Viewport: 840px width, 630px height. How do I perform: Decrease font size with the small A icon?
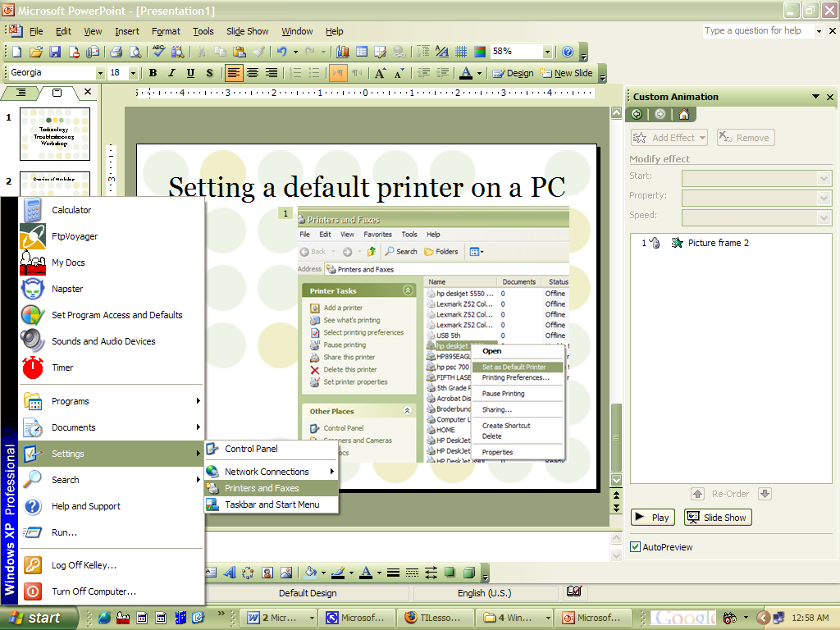coord(399,73)
